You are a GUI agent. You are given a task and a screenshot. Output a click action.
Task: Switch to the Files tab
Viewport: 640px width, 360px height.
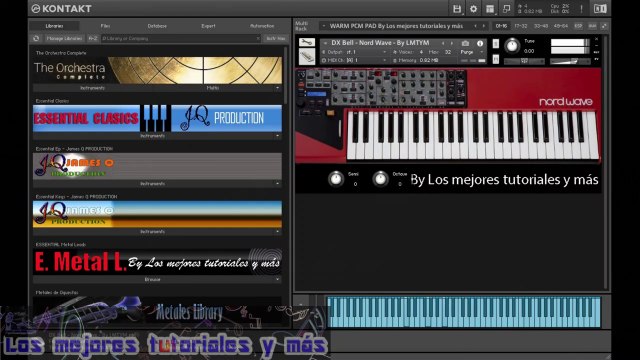105,26
